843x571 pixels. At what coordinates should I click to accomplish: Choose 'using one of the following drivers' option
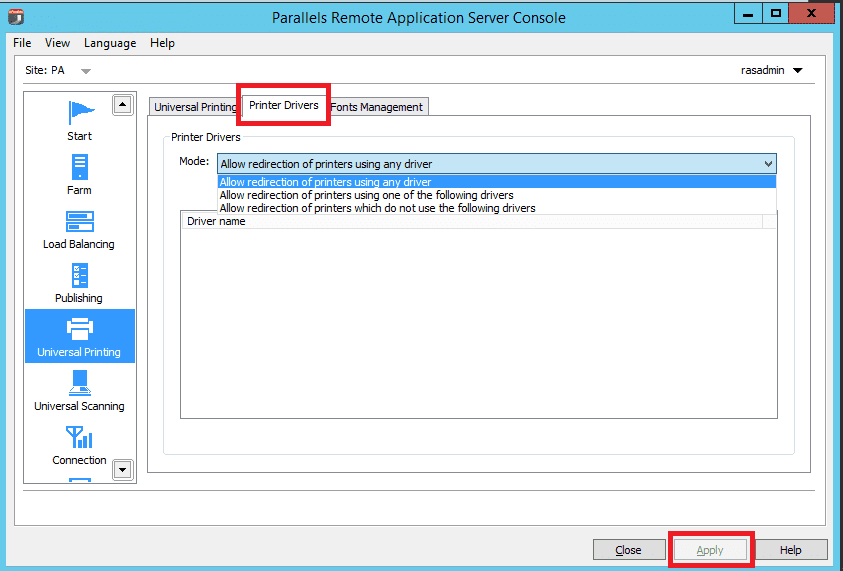[496, 195]
